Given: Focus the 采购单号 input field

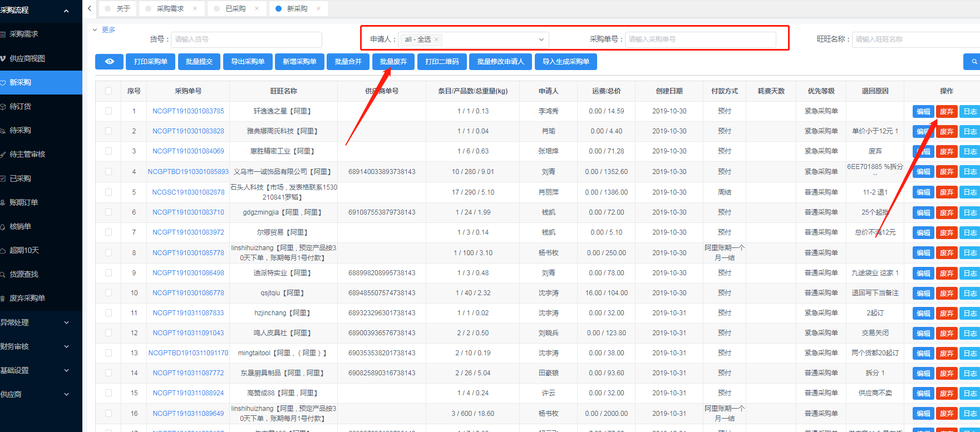Looking at the screenshot, I should coord(700,39).
